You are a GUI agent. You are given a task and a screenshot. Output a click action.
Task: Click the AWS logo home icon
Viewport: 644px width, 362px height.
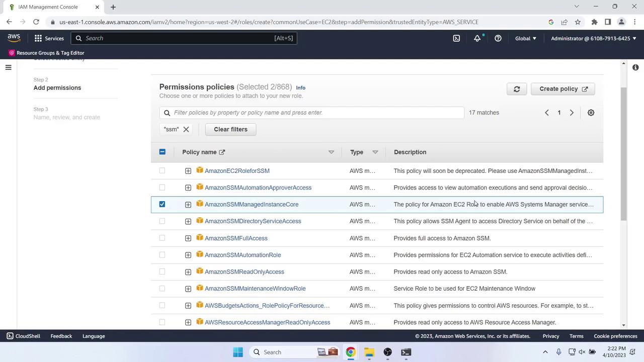pyautogui.click(x=14, y=38)
